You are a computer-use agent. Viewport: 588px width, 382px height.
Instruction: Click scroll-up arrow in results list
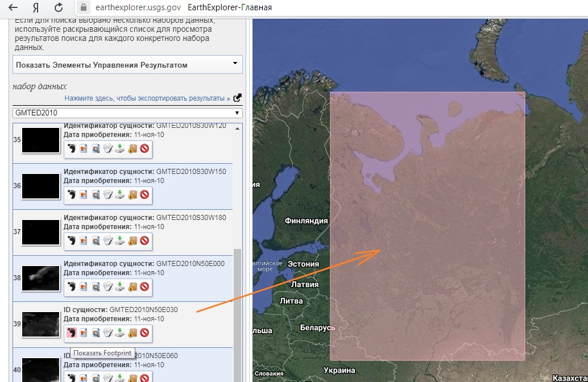pos(238,128)
